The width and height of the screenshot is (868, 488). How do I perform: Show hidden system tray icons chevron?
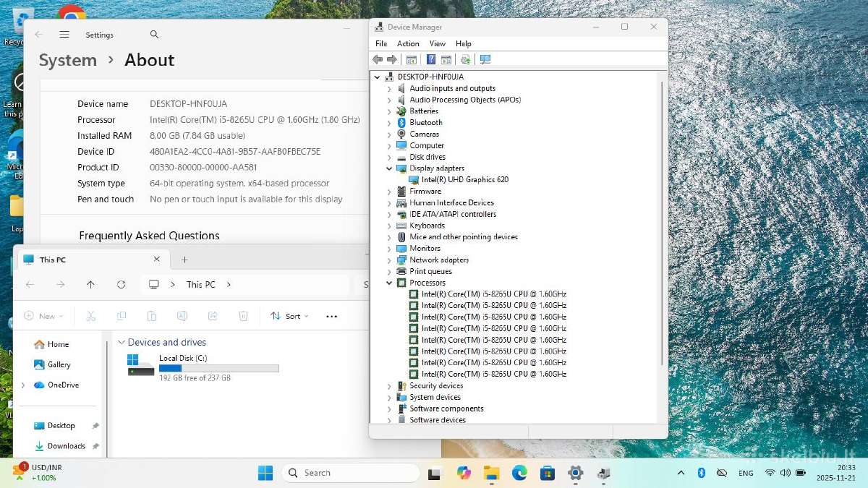pyautogui.click(x=681, y=473)
